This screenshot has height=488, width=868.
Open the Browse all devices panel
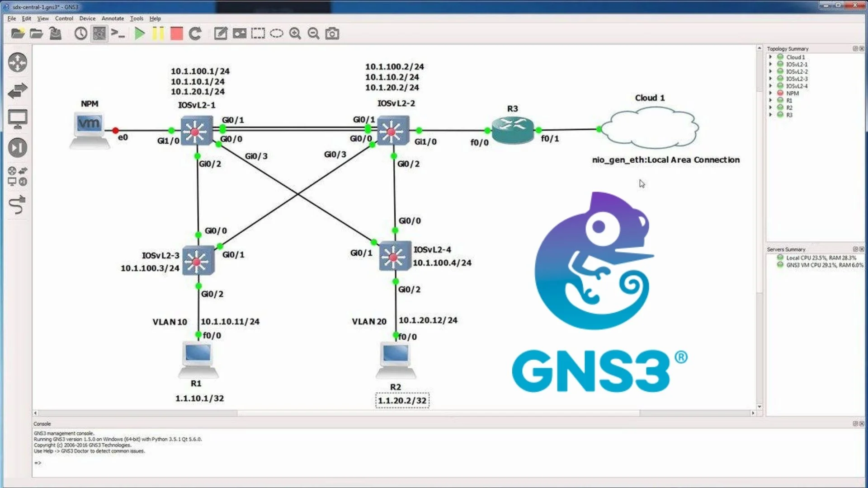tap(18, 176)
